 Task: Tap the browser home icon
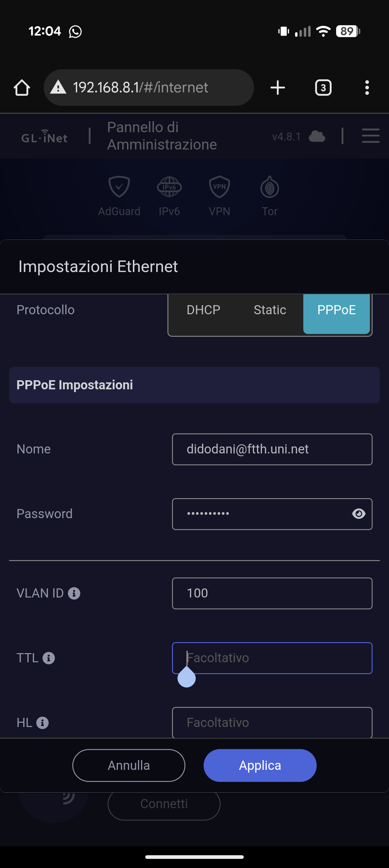tap(22, 88)
